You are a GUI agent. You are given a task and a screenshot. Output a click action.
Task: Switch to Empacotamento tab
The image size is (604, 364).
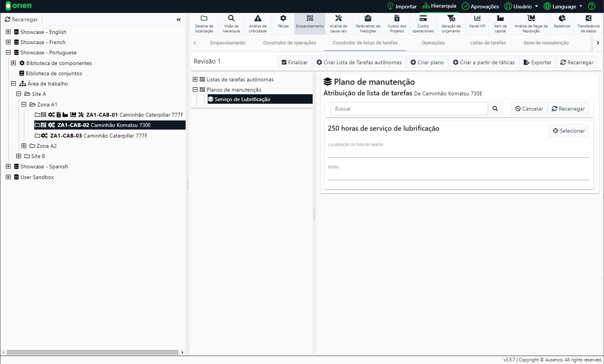tap(227, 43)
